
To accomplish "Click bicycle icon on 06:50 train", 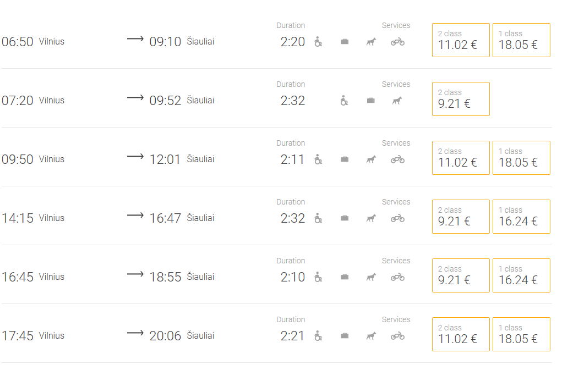I will click(x=397, y=42).
